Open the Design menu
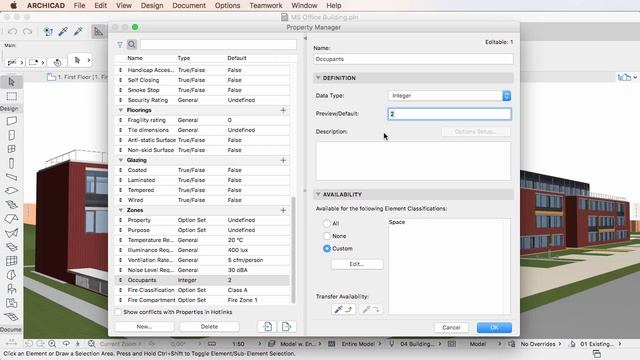The height and width of the screenshot is (360, 640). [152, 5]
